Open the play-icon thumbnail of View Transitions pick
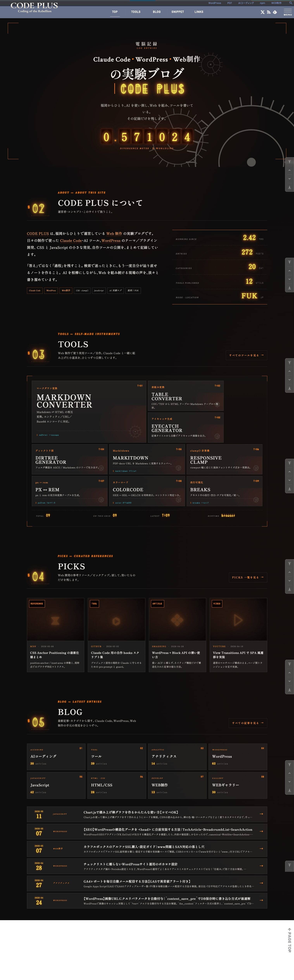Viewport: 294px width, 980px height. pos(238,619)
